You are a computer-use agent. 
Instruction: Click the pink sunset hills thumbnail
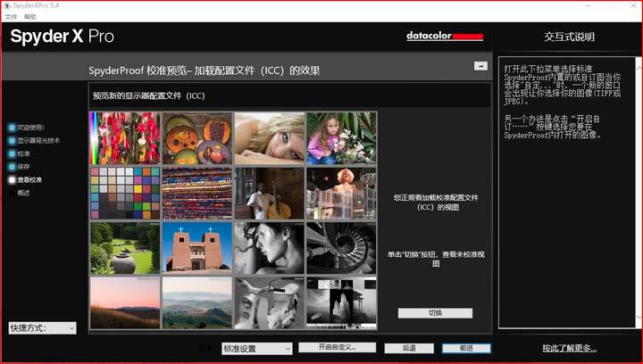pos(125,303)
